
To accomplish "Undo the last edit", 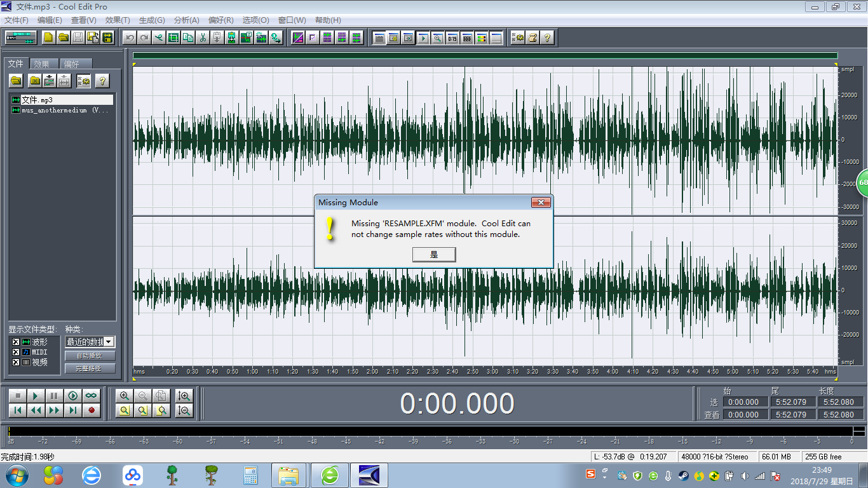I will 130,37.
